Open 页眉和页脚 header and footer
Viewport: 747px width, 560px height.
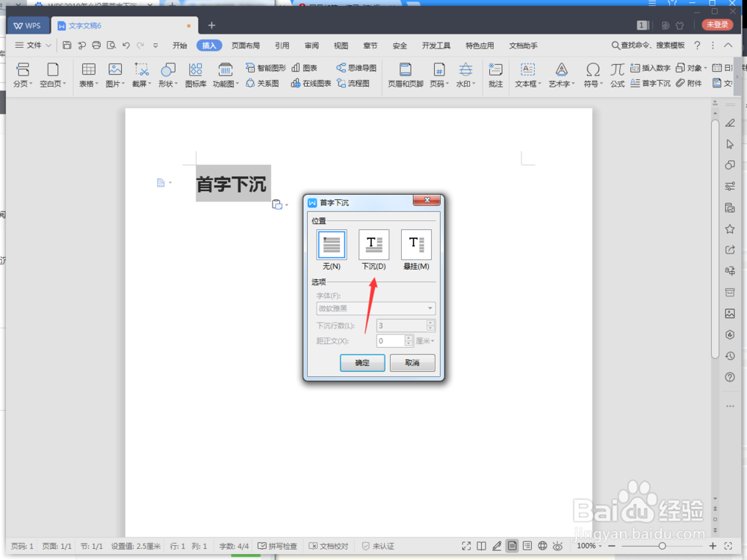(406, 75)
